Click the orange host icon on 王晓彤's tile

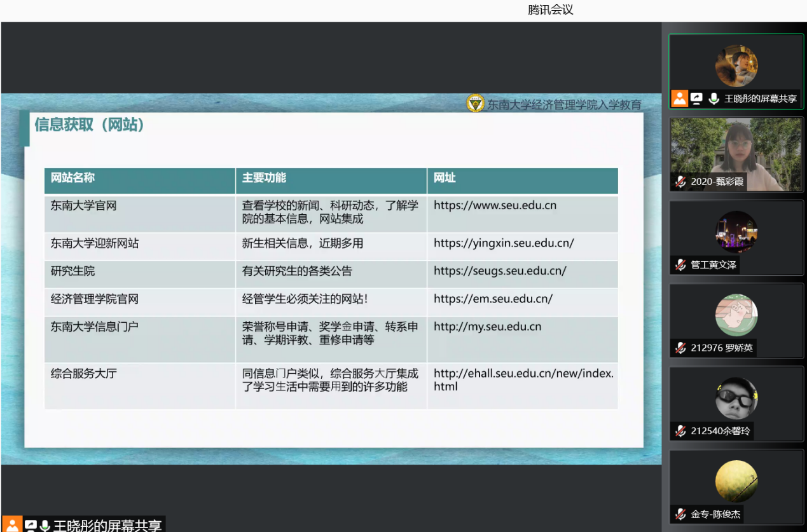pyautogui.click(x=680, y=99)
